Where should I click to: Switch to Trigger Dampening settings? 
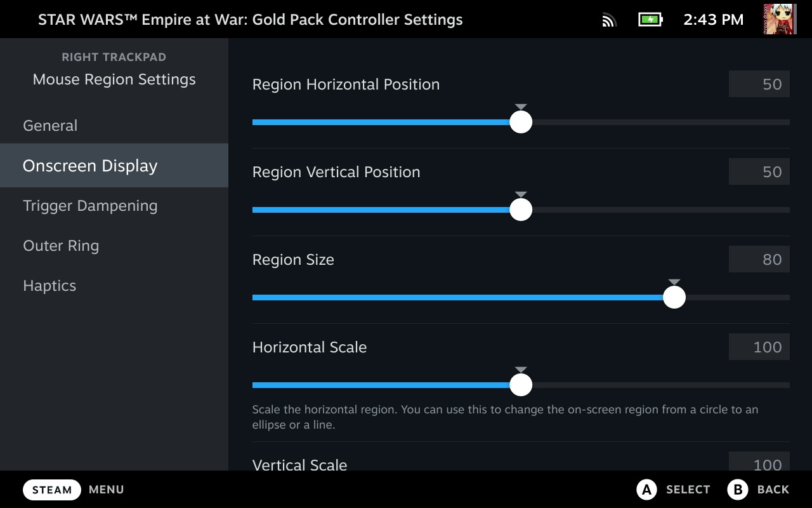tap(90, 206)
